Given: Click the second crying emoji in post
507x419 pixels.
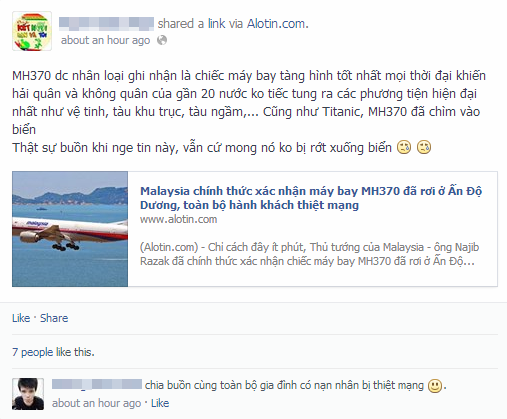Looking at the screenshot, I should [424, 147].
